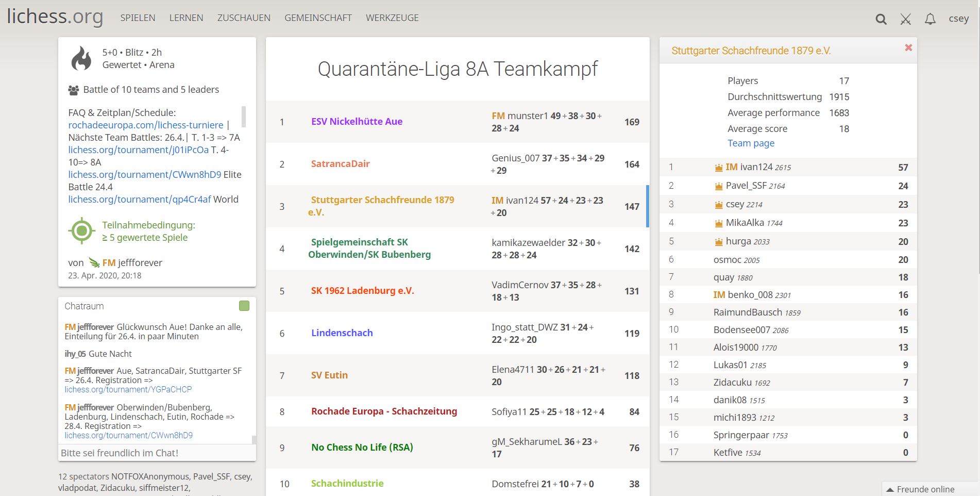This screenshot has width=980, height=496.
Task: Click the crown icon beside hurga
Action: [719, 242]
